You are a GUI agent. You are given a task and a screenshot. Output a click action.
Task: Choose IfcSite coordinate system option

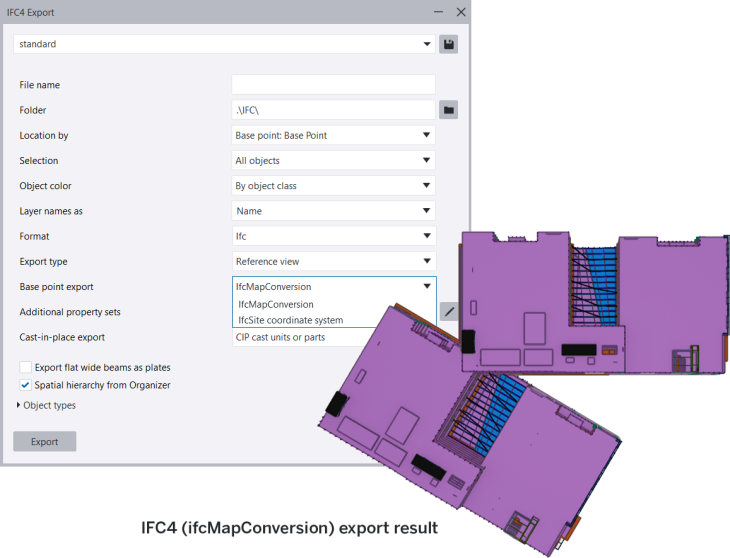(291, 320)
